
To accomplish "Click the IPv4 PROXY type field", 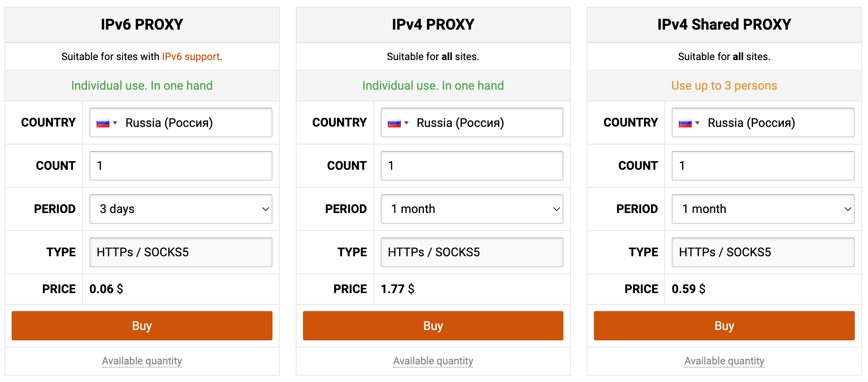I will click(472, 252).
